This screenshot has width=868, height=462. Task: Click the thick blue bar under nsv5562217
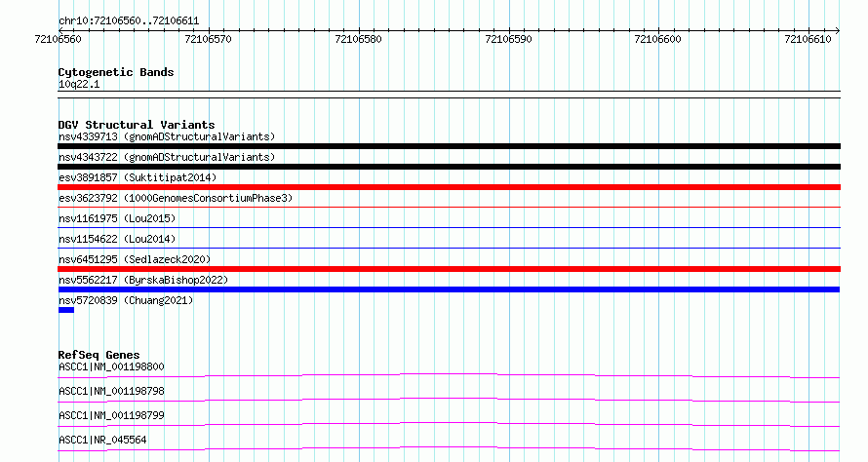[x=449, y=289]
